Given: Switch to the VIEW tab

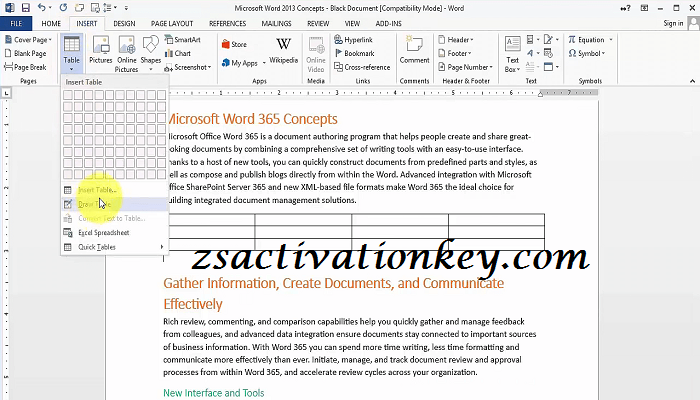Looking at the screenshot, I should coord(352,23).
